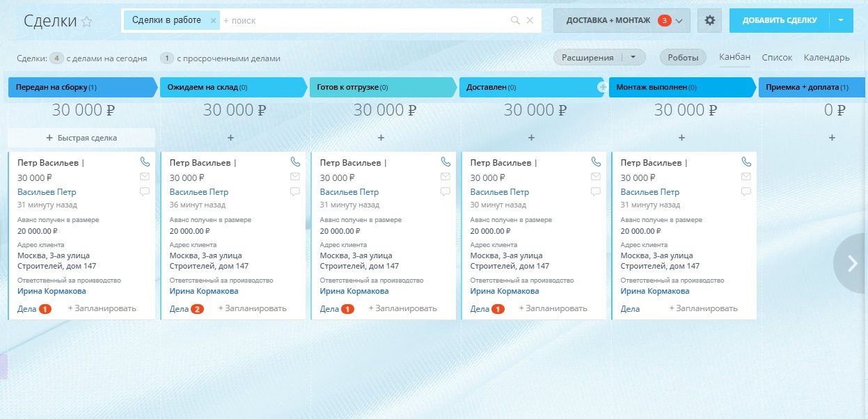
Task: Click chat icon on Монтаж выполнен card
Action: pos(746,191)
